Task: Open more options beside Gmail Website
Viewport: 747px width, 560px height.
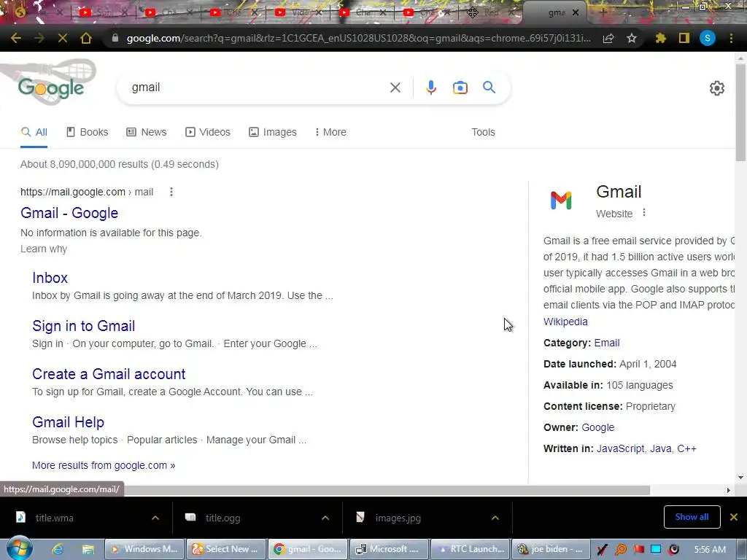Action: pos(644,212)
